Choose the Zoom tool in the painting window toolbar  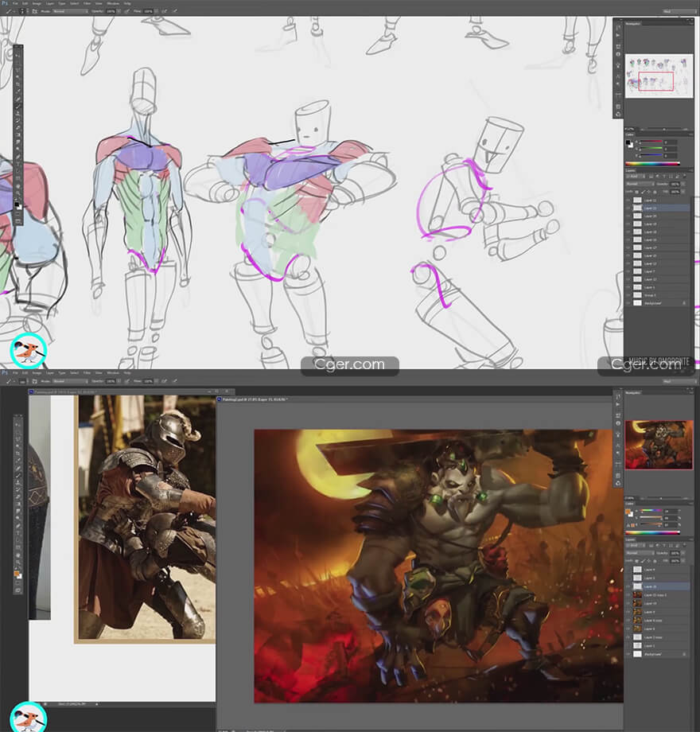point(17,562)
